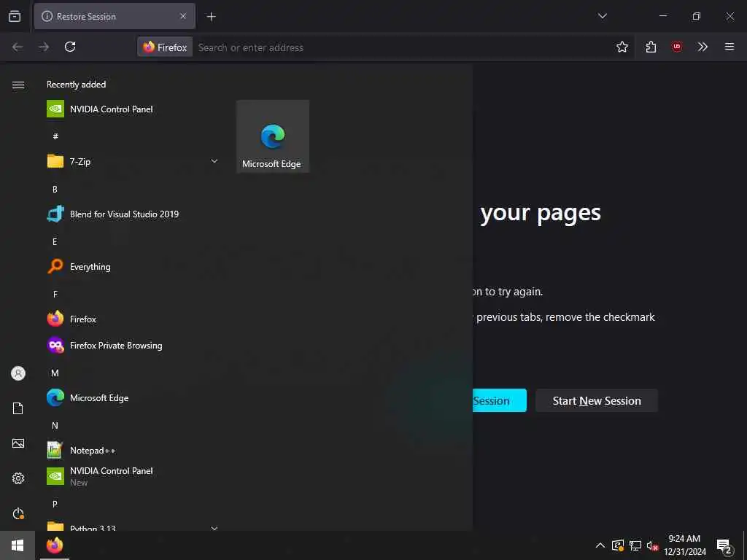The image size is (747, 560).
Task: Launch Firefox from the app list
Action: pyautogui.click(x=133, y=319)
